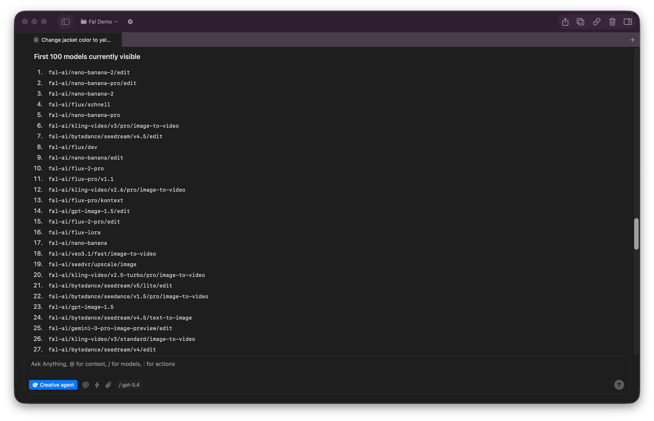Click 'fal-ai/veo3.1/fast/image-to-video' entry
This screenshot has height=421, width=654.
(x=102, y=254)
